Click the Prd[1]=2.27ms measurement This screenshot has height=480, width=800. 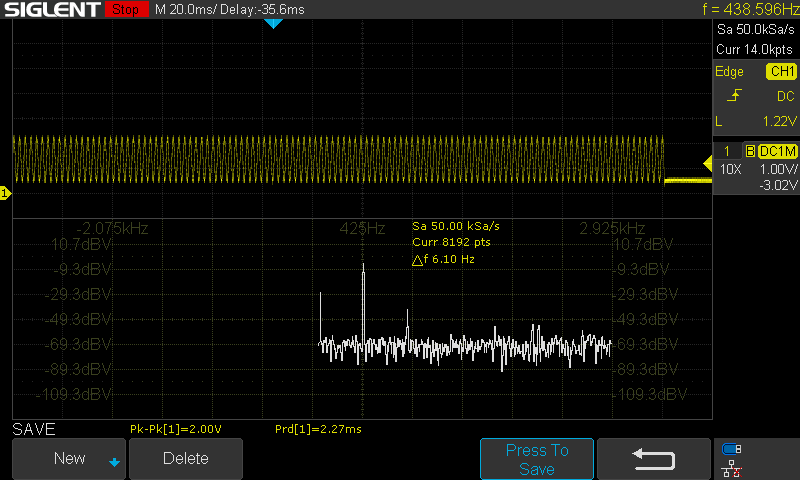[318, 429]
